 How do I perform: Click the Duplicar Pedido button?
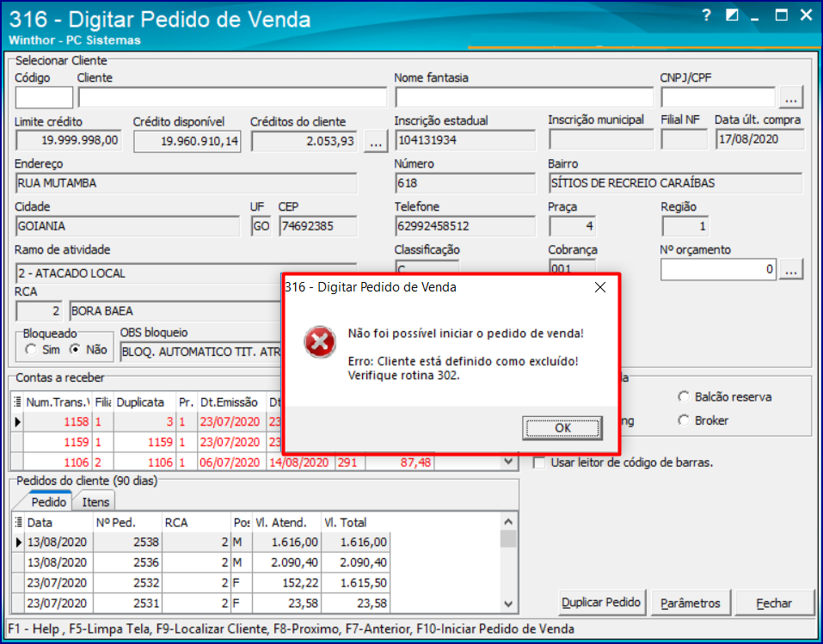[x=601, y=602]
